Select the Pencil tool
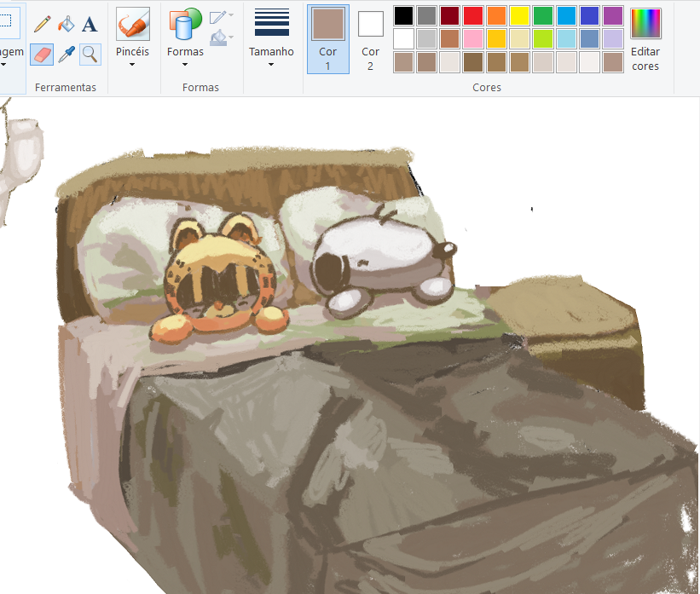700x594 pixels. [x=43, y=24]
